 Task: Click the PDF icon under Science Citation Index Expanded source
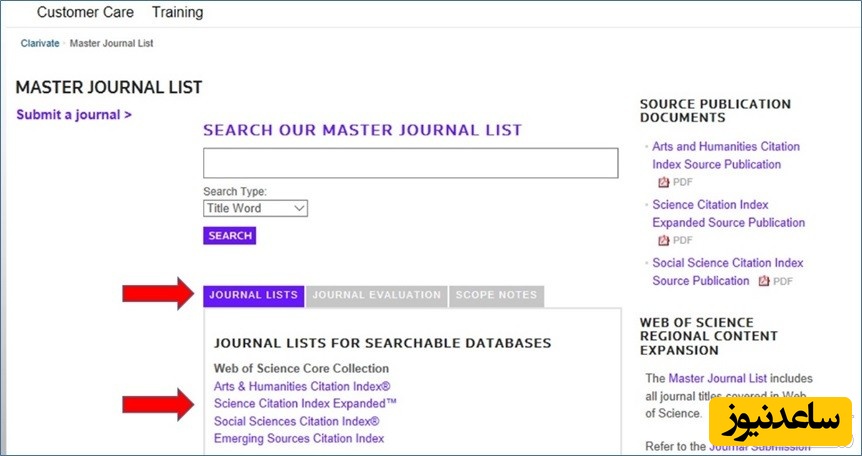pos(662,240)
